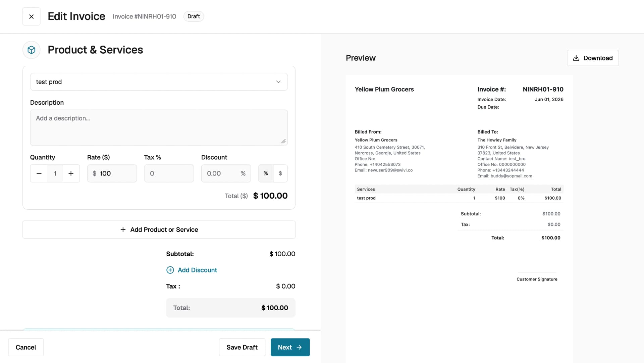Click 'NINRH01-910' invoice number in preview
This screenshot has height=363, width=644.
(543, 89)
